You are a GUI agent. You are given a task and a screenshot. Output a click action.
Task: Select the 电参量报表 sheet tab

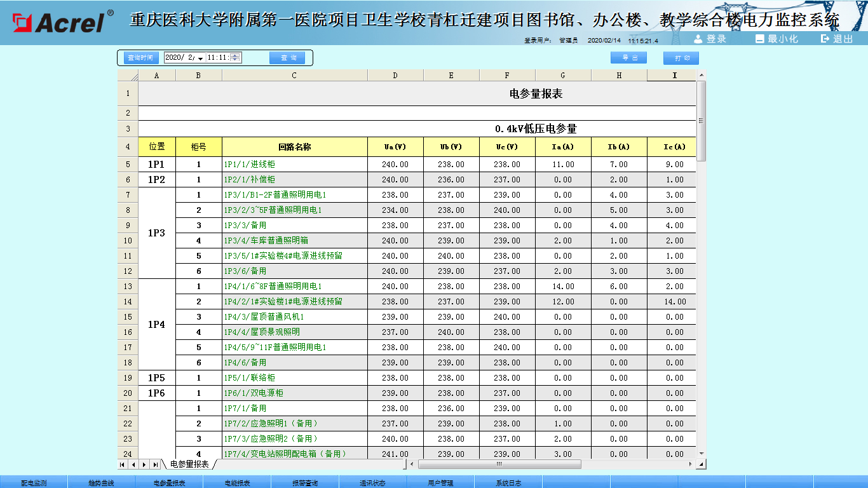189,464
